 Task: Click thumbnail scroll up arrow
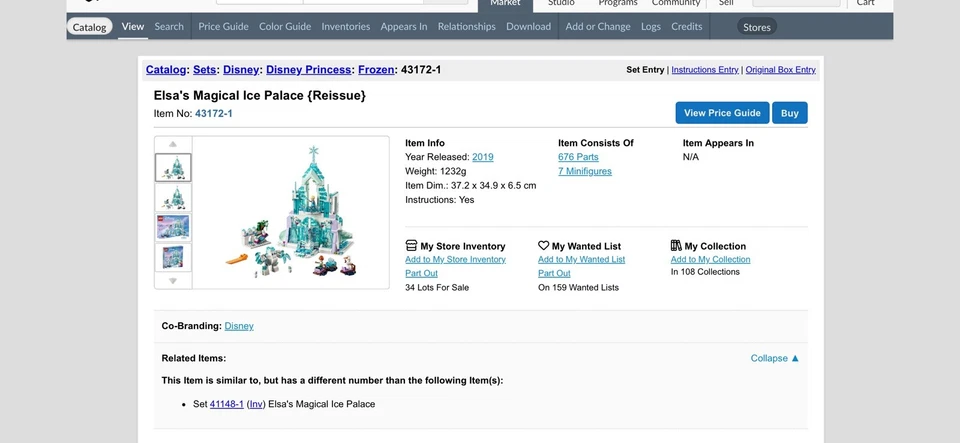(x=173, y=144)
